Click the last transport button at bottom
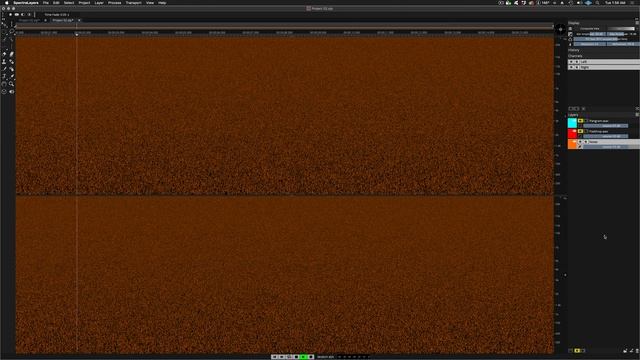The height and width of the screenshot is (360, 640). pyautogui.click(x=311, y=357)
